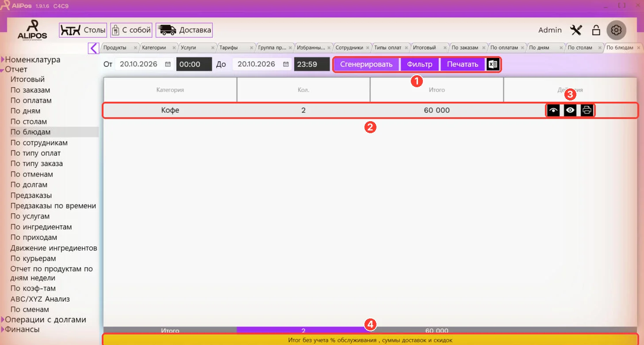Open the calendar picker for the От date
Image resolution: width=644 pixels, height=345 pixels.
point(168,64)
